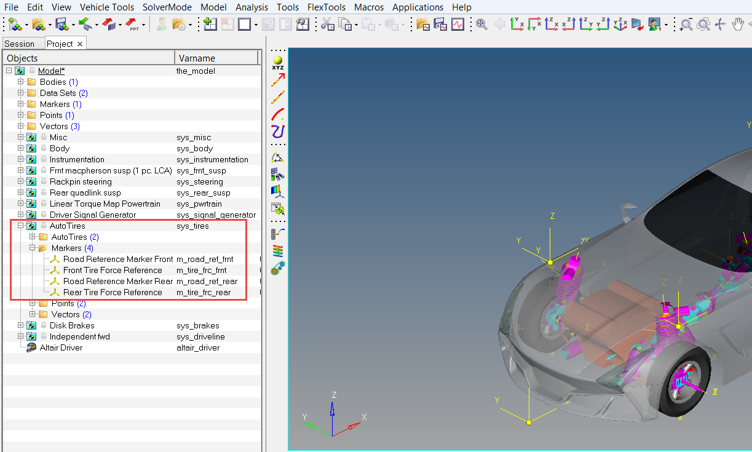This screenshot has height=452, width=752.
Task: Select the Points (XYZ) tool icon
Action: 278,62
